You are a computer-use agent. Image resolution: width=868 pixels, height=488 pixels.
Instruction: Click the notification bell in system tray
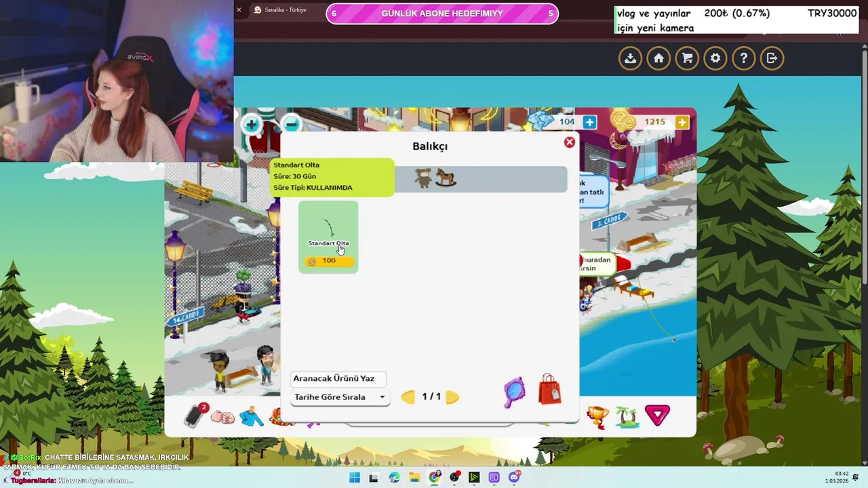click(856, 478)
